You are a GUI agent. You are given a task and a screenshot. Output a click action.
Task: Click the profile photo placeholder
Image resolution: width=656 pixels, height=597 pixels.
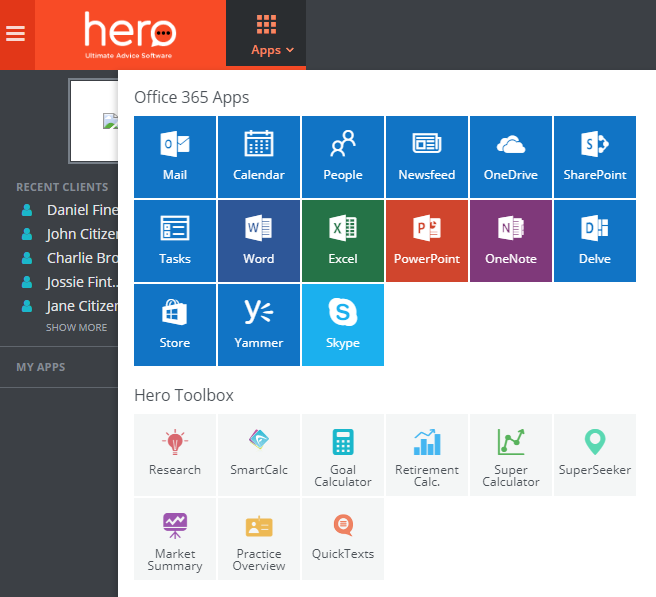(94, 121)
